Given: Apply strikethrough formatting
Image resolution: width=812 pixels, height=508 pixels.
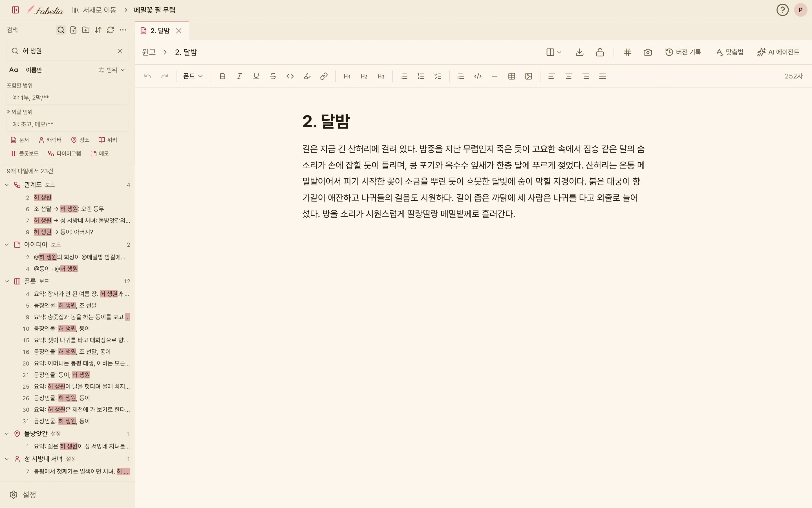Looking at the screenshot, I should click(273, 76).
